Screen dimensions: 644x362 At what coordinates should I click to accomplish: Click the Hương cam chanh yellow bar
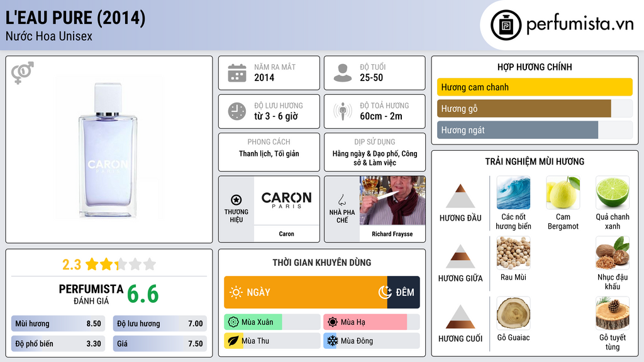tap(535, 87)
